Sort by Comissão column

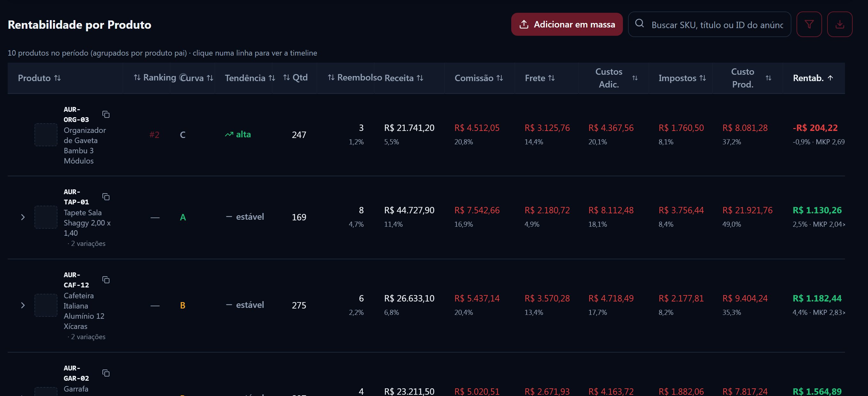(x=479, y=78)
